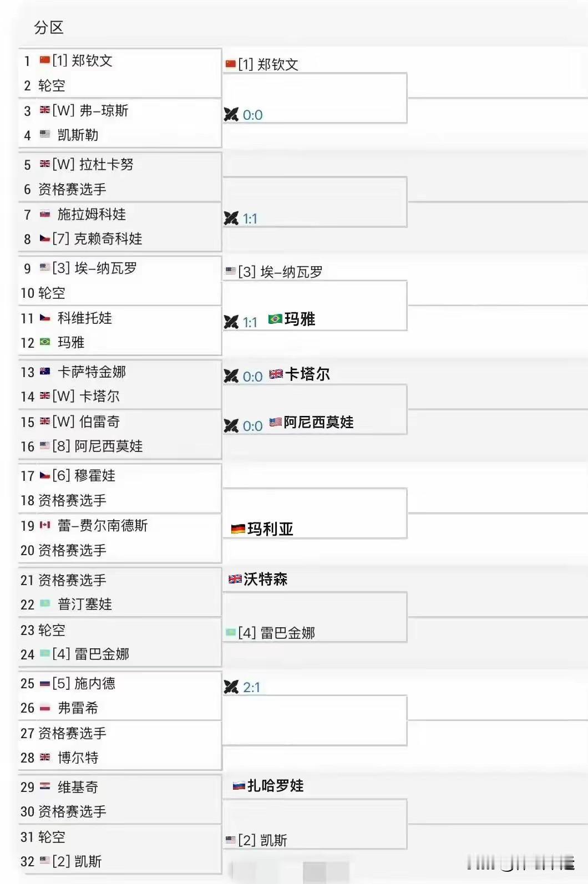The image size is (588, 884).
Task: Click the 分区 section heading
Action: pyautogui.click(x=49, y=28)
